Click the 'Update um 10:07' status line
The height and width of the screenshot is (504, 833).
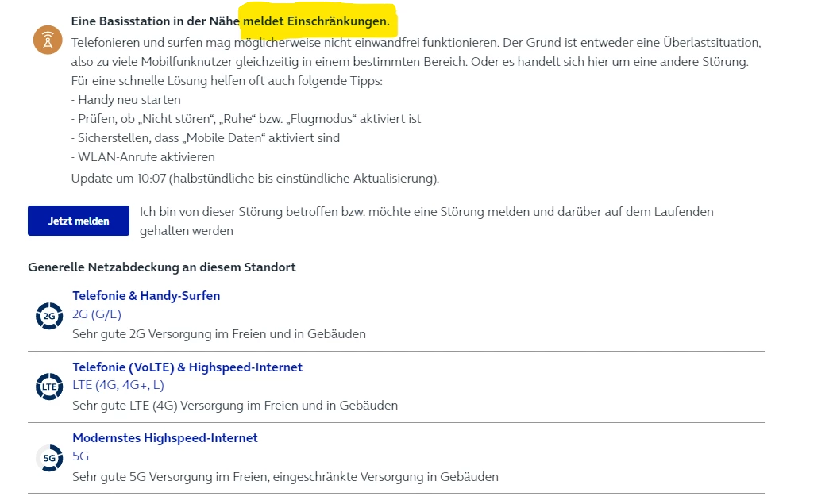click(x=255, y=179)
